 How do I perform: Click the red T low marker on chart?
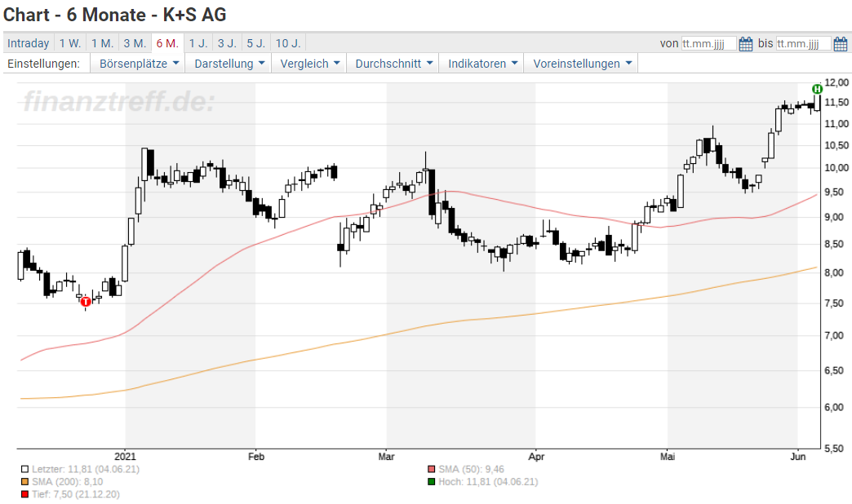tap(86, 301)
